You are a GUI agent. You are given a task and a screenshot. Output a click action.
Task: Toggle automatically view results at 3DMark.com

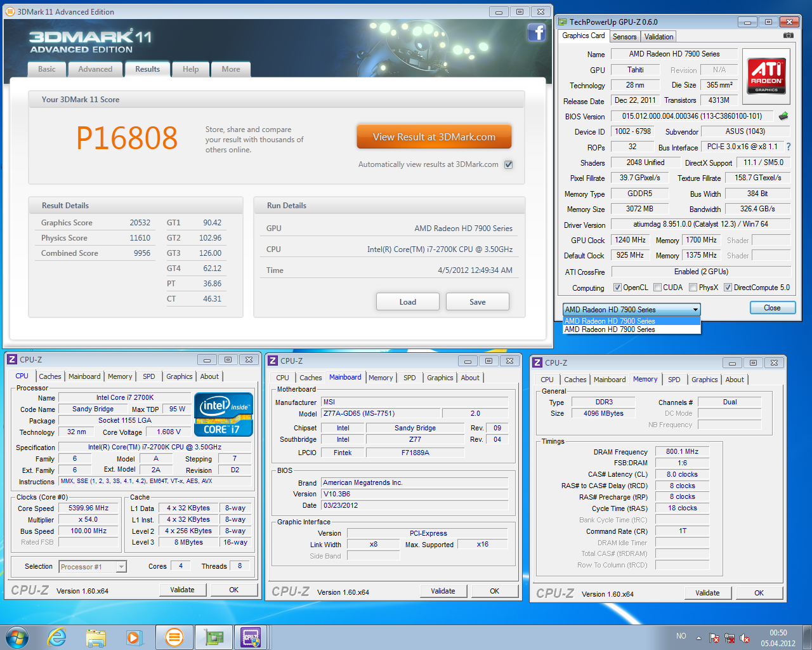click(x=508, y=164)
